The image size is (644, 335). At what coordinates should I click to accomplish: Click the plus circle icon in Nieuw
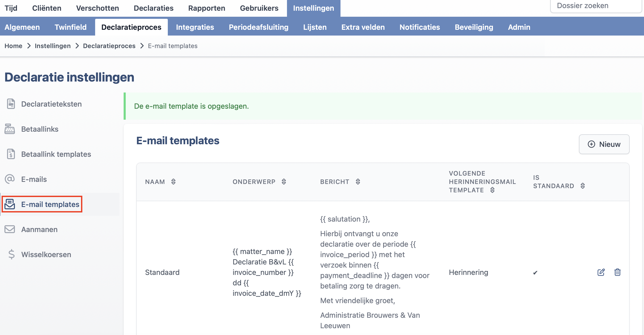point(591,144)
